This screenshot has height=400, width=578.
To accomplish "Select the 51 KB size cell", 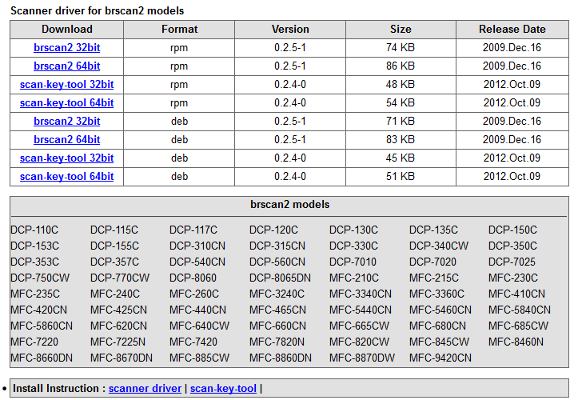I will pyautogui.click(x=401, y=177).
